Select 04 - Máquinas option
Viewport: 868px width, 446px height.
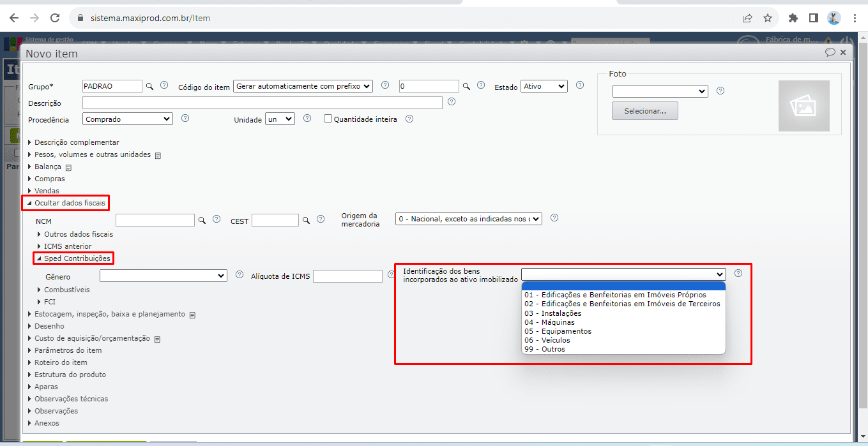point(623,322)
